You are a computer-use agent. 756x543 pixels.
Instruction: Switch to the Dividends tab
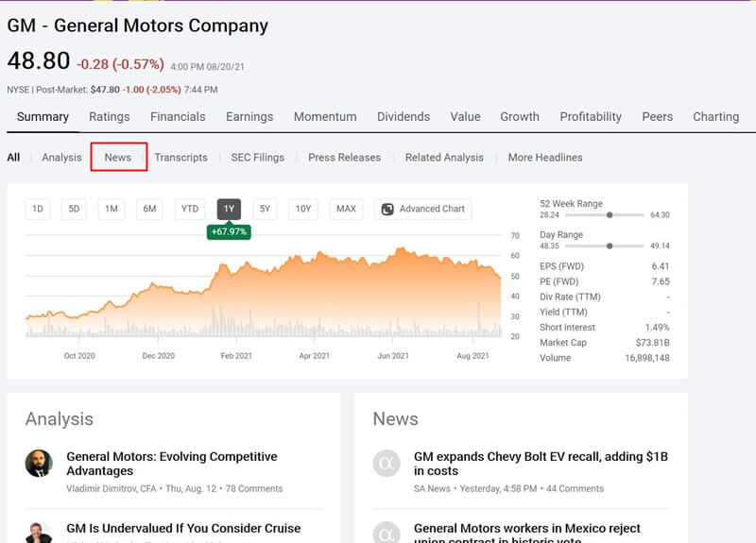404,116
